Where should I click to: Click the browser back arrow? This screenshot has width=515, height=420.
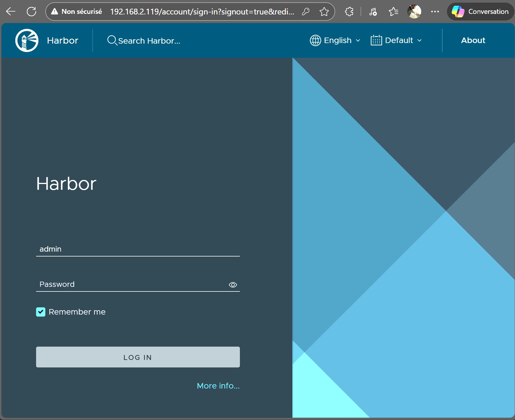(11, 12)
